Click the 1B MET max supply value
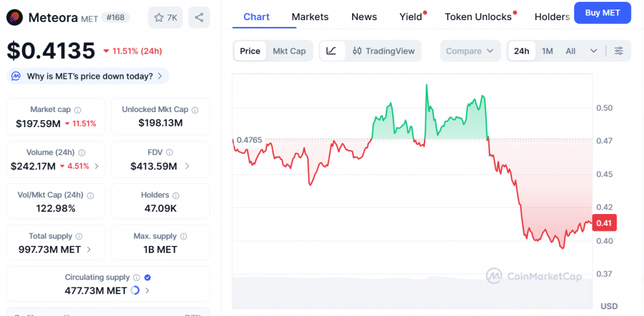Screen dimensions: 644x316 160,249
